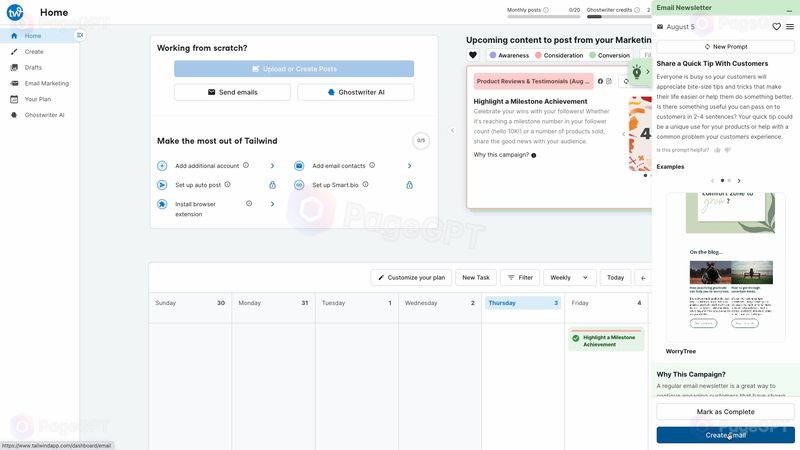The height and width of the screenshot is (450, 800).
Task: Open the Weekly view dropdown
Action: coord(569,278)
